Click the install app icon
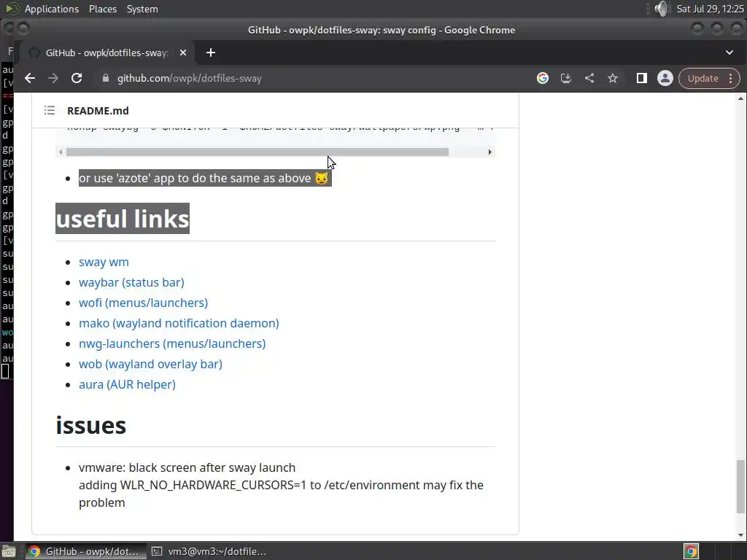The height and width of the screenshot is (560, 747). [x=566, y=79]
